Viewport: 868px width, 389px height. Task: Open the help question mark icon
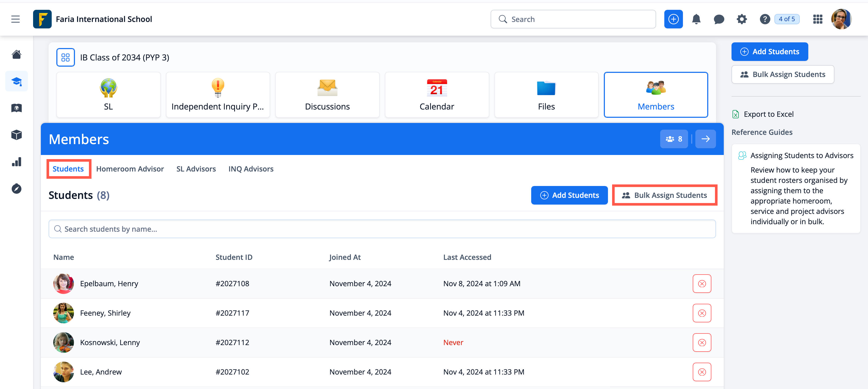click(x=765, y=19)
